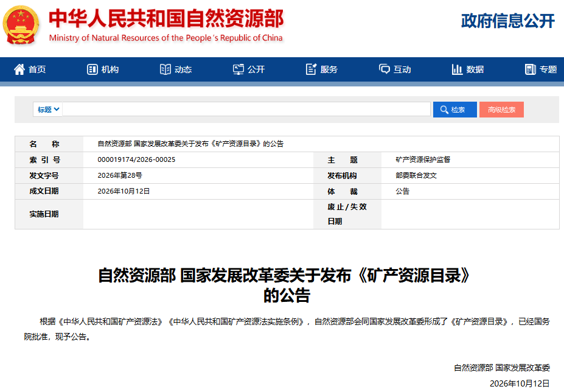
Task: Click the search keyword input box
Action: point(246,110)
